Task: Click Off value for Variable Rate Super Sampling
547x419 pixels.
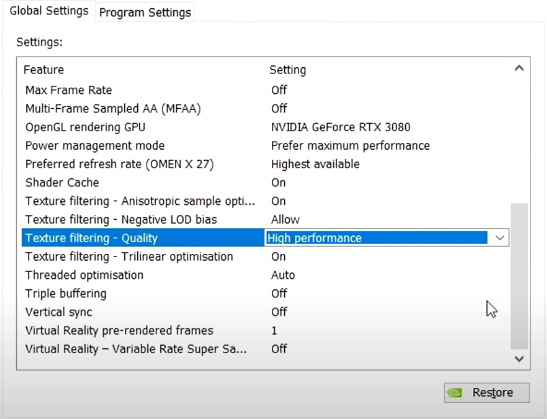Action: (x=279, y=349)
